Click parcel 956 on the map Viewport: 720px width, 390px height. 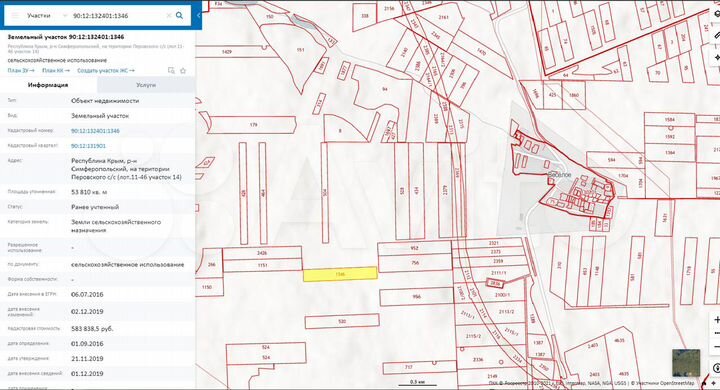point(416,297)
